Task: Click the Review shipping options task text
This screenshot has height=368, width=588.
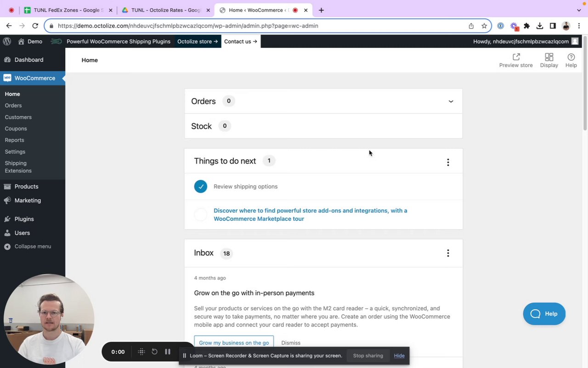Action: (x=245, y=186)
